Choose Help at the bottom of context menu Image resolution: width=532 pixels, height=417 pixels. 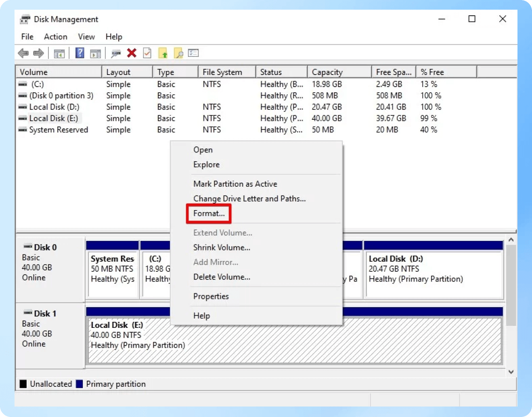tap(257, 316)
